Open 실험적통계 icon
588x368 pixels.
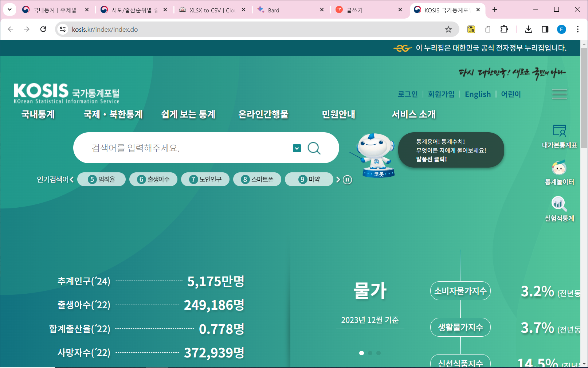coord(559,209)
